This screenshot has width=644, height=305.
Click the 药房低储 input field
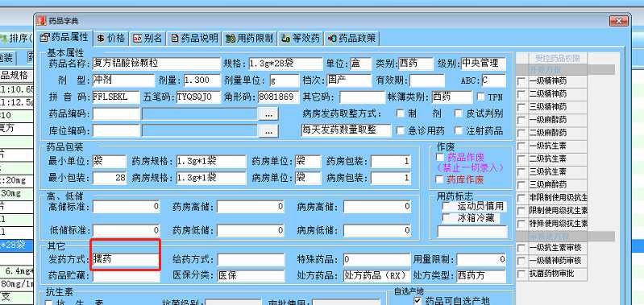251,231
